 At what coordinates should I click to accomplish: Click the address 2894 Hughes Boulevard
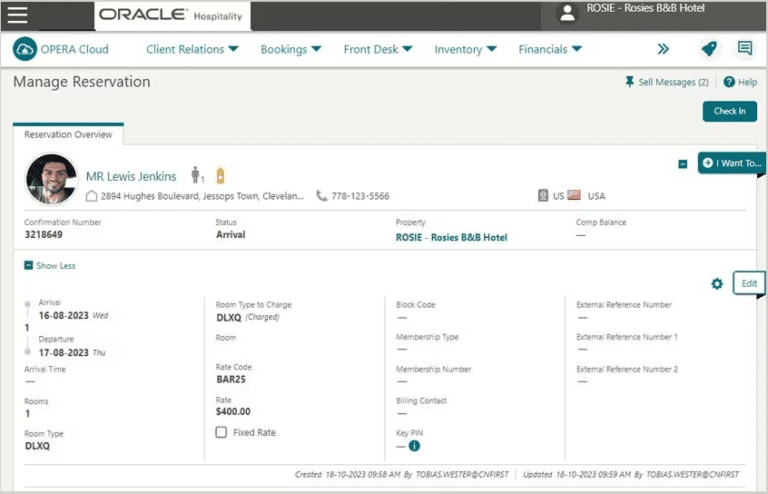[202, 196]
